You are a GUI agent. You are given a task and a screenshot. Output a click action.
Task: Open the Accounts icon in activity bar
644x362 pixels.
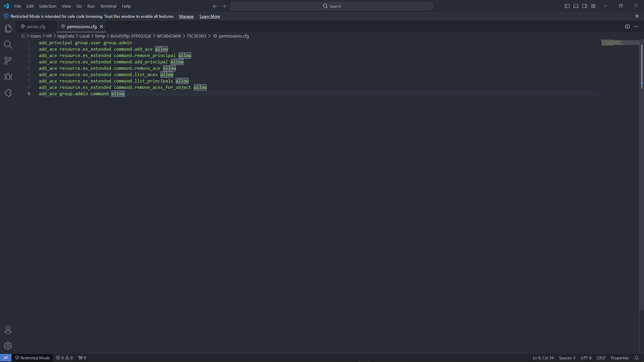coord(8,329)
